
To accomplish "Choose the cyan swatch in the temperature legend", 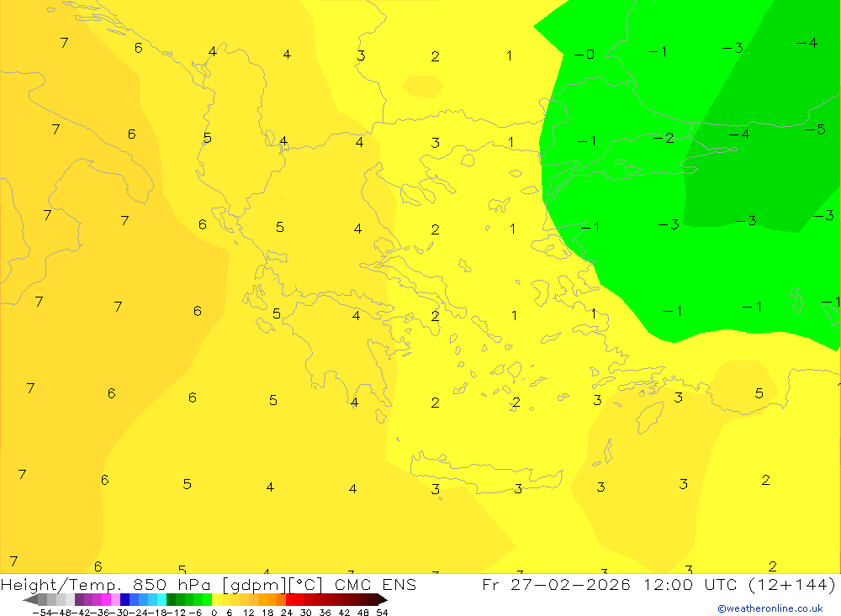I will pos(162,600).
